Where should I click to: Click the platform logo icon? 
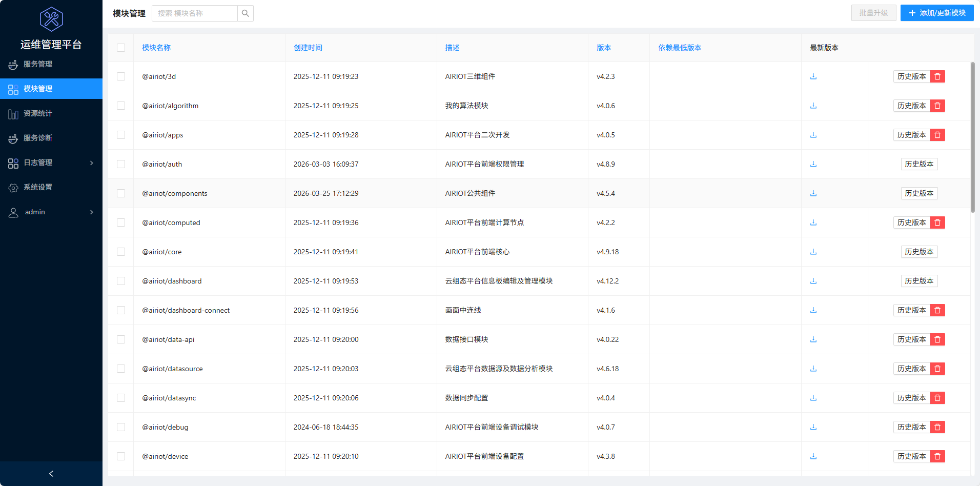[51, 19]
